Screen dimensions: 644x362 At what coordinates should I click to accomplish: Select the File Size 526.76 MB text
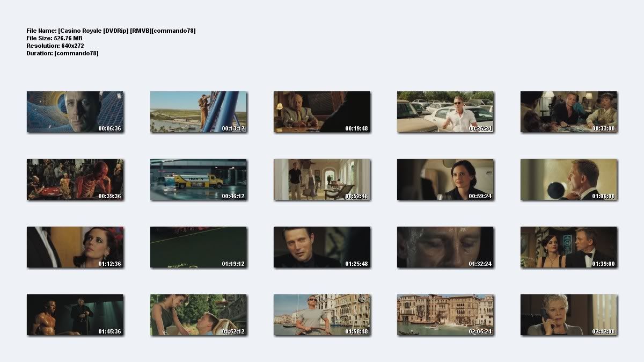(55, 38)
